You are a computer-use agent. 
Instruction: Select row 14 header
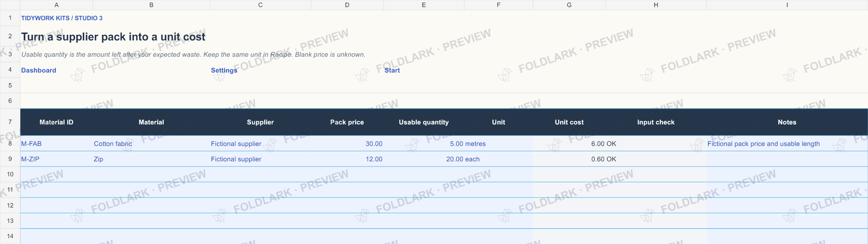(10, 236)
